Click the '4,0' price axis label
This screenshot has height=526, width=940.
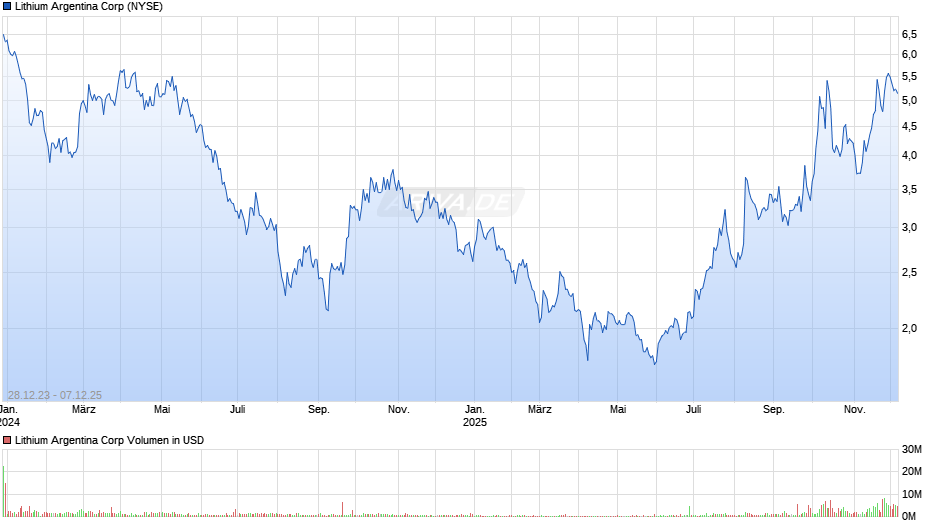(909, 155)
